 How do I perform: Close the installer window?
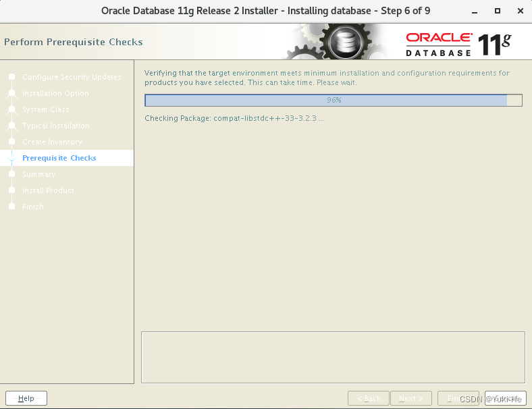(520, 11)
